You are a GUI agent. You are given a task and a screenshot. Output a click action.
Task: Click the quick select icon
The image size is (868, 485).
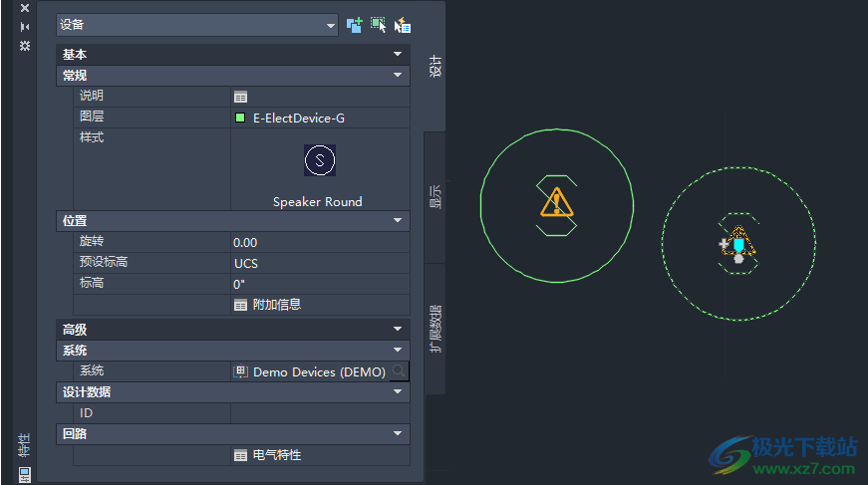pyautogui.click(x=403, y=25)
